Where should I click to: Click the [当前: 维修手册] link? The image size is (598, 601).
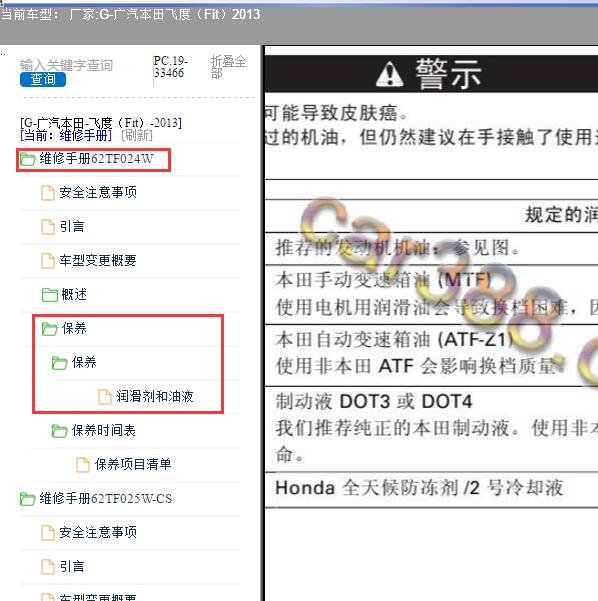point(66,135)
